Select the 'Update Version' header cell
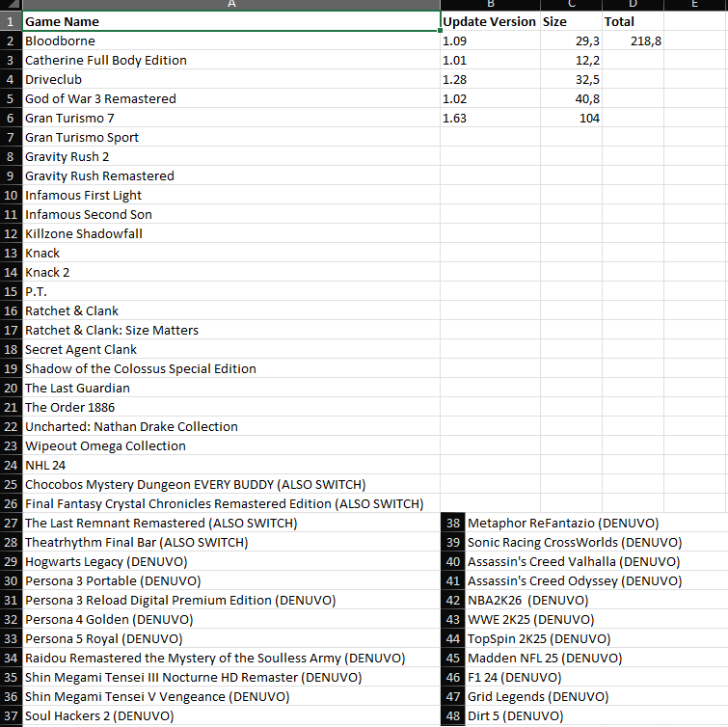The width and height of the screenshot is (728, 727). 490,21
